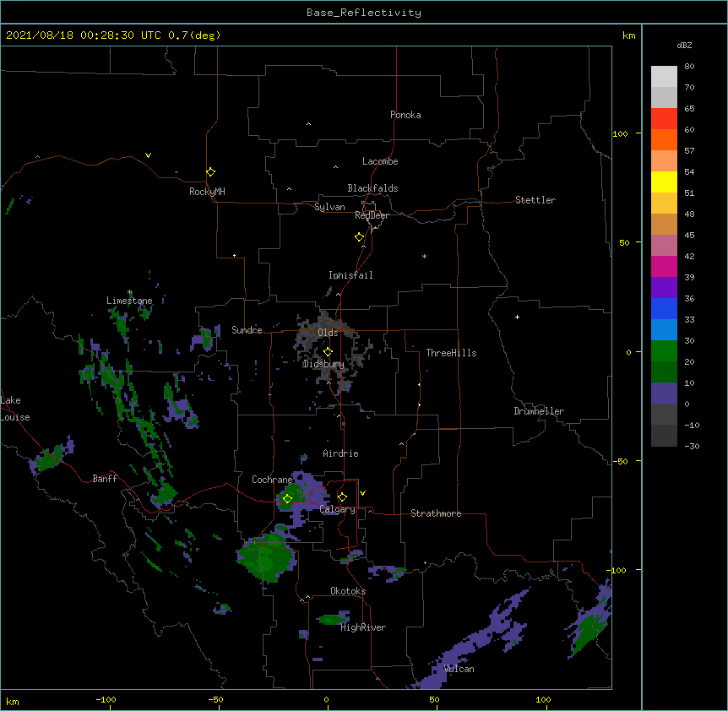Pick the dark green 10-20 dBZ legend swatch

pos(664,372)
